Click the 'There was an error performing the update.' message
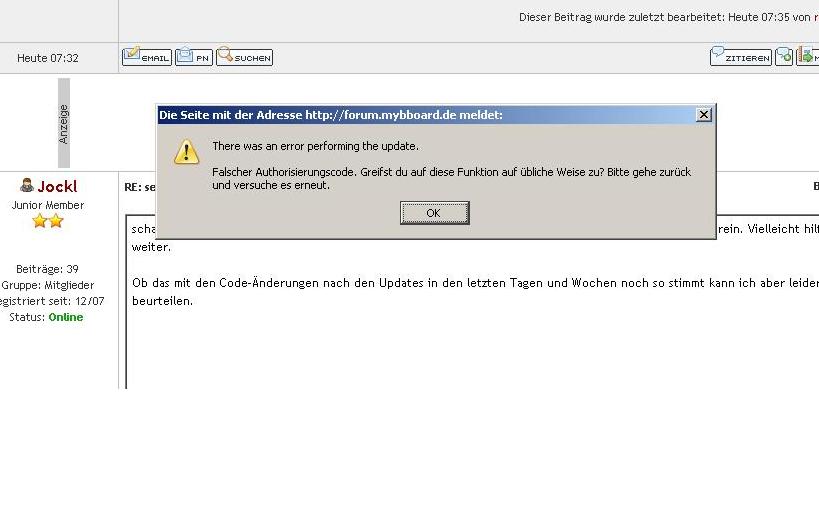This screenshot has width=819, height=512. click(315, 146)
